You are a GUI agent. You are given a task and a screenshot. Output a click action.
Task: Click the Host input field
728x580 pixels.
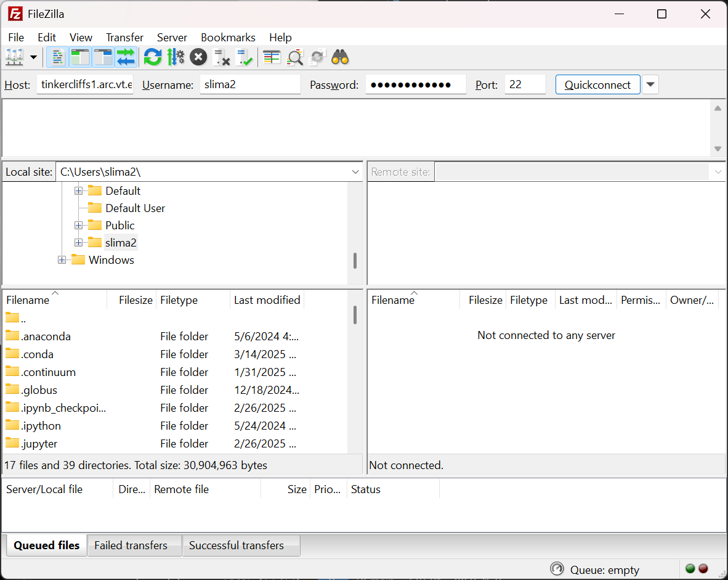coord(85,84)
